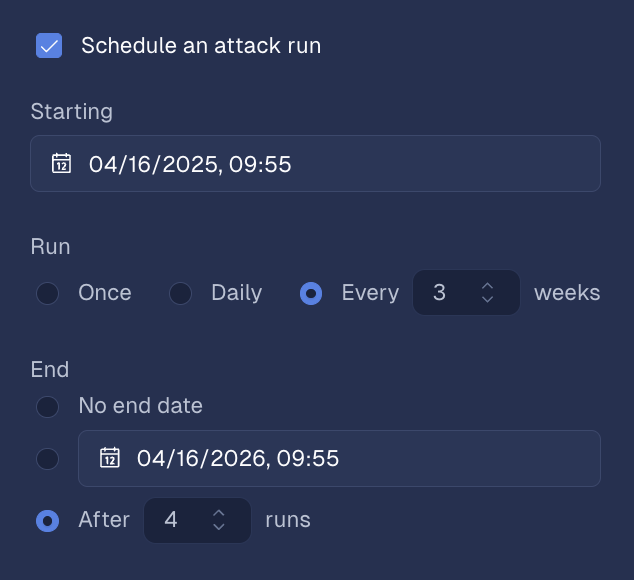Viewport: 634px width, 580px height.
Task: Increase number of runs with up arrow
Action: point(219,513)
